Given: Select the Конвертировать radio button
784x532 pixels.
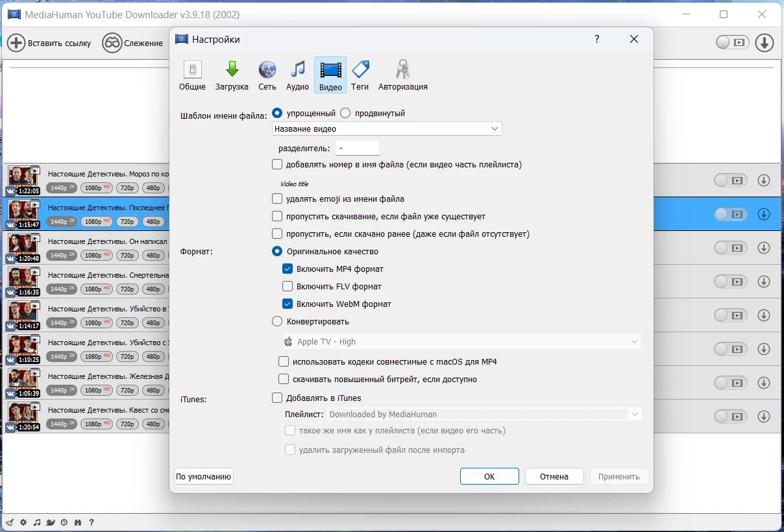Looking at the screenshot, I should (x=277, y=321).
